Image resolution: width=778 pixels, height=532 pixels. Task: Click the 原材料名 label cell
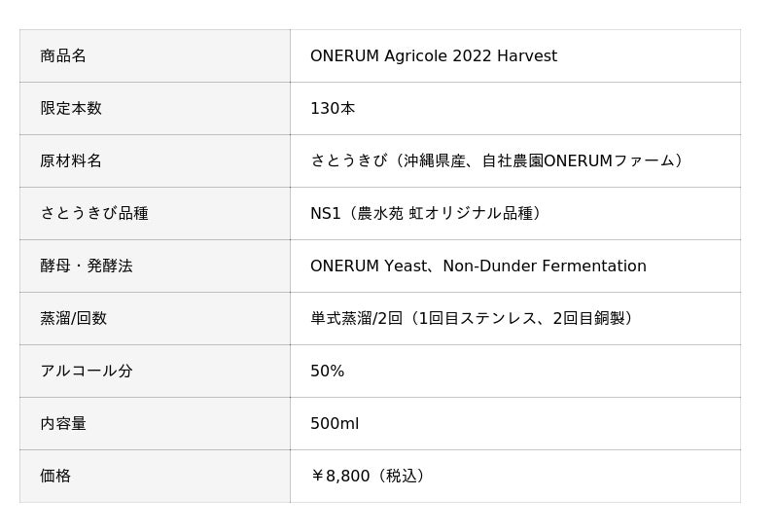(71, 161)
